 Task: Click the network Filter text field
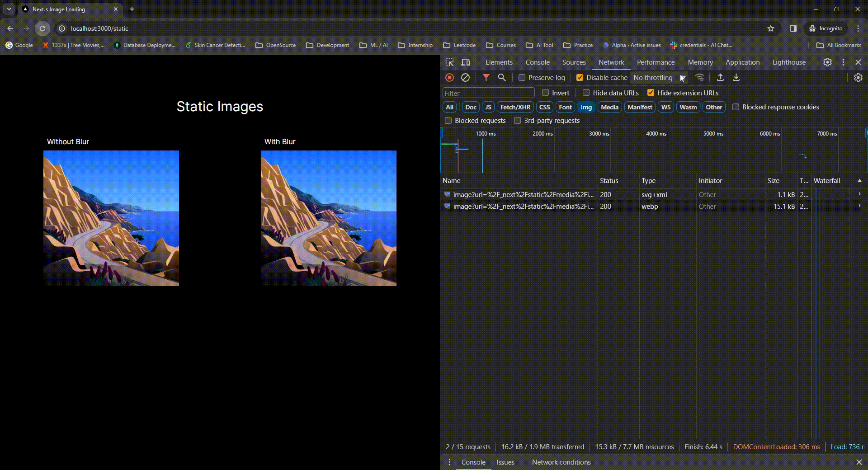(x=488, y=93)
